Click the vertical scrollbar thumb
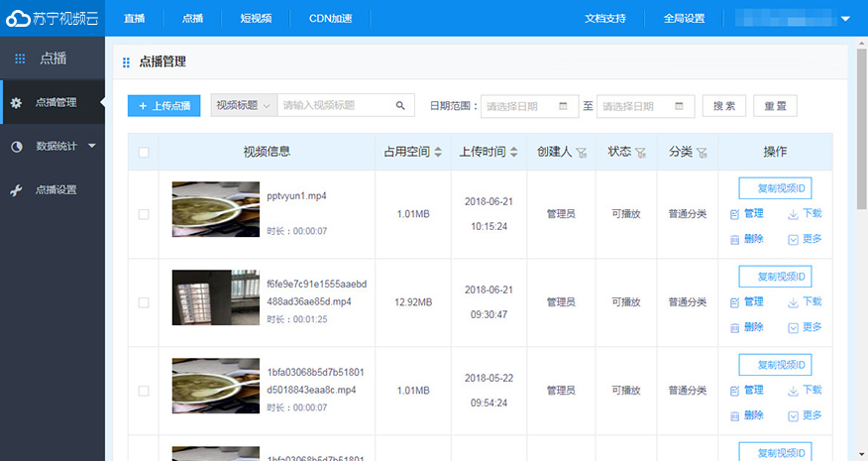The width and height of the screenshot is (868, 461). 861,129
